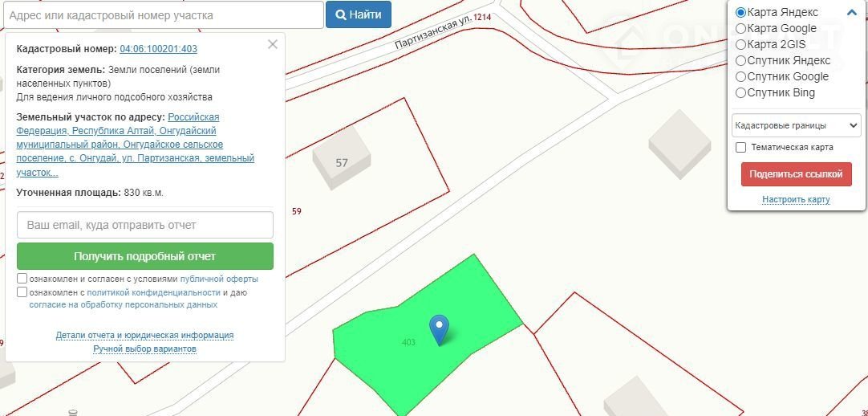Open Настроить карту link
Viewport: 868px width, 416px height.
tap(796, 199)
